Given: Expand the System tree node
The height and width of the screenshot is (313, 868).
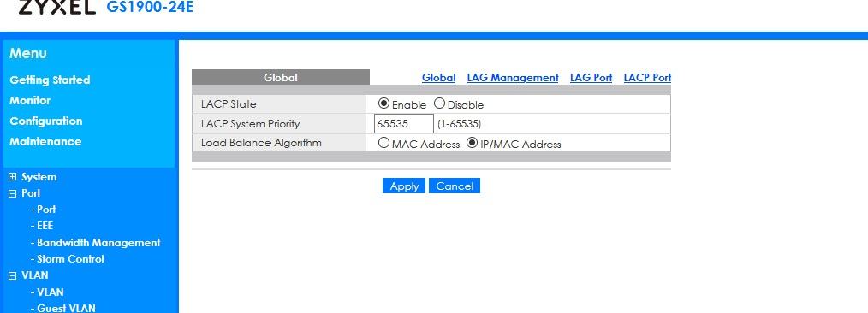Looking at the screenshot, I should [x=13, y=177].
